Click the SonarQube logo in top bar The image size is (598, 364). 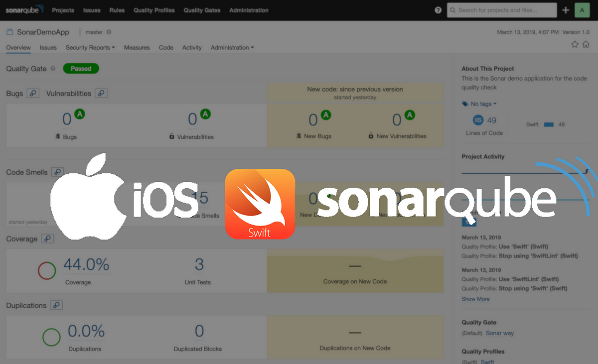pyautogui.click(x=24, y=9)
